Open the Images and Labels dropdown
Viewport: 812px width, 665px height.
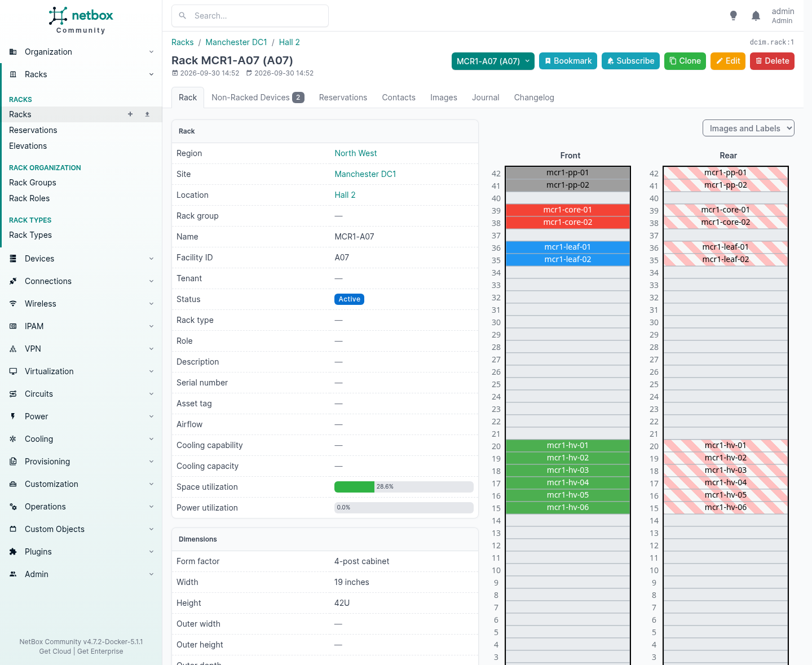[x=748, y=128]
